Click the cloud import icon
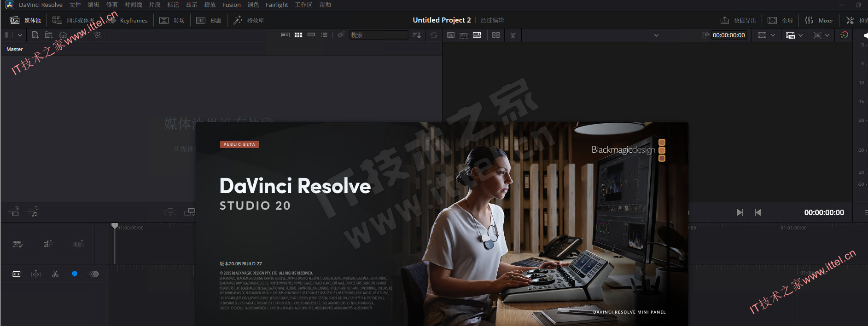Viewport: 868px width, 326px height. click(63, 35)
